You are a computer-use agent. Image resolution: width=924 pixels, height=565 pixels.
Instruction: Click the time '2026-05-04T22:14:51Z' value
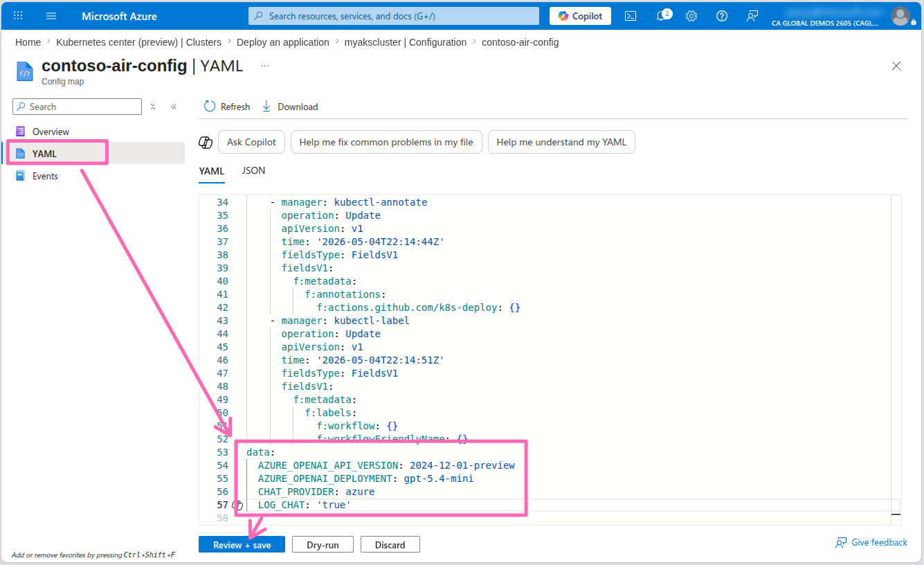[x=381, y=360]
